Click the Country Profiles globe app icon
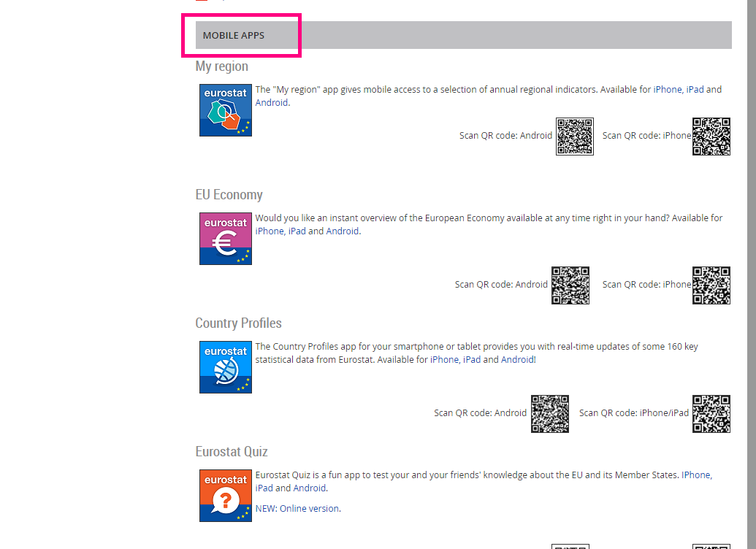 (226, 367)
